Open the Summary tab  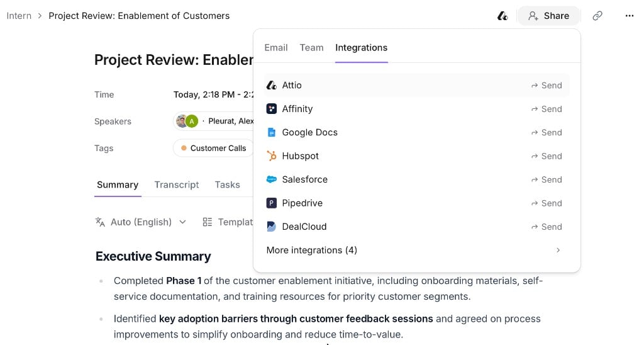(x=118, y=185)
